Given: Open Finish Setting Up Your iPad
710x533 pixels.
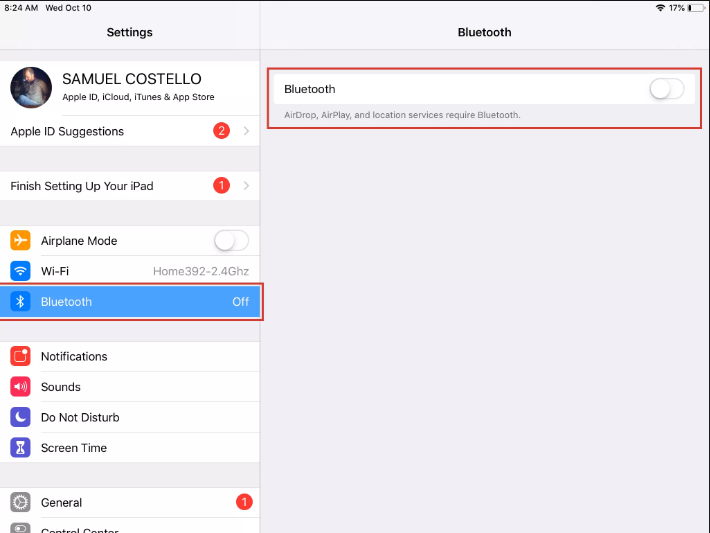Looking at the screenshot, I should point(130,186).
